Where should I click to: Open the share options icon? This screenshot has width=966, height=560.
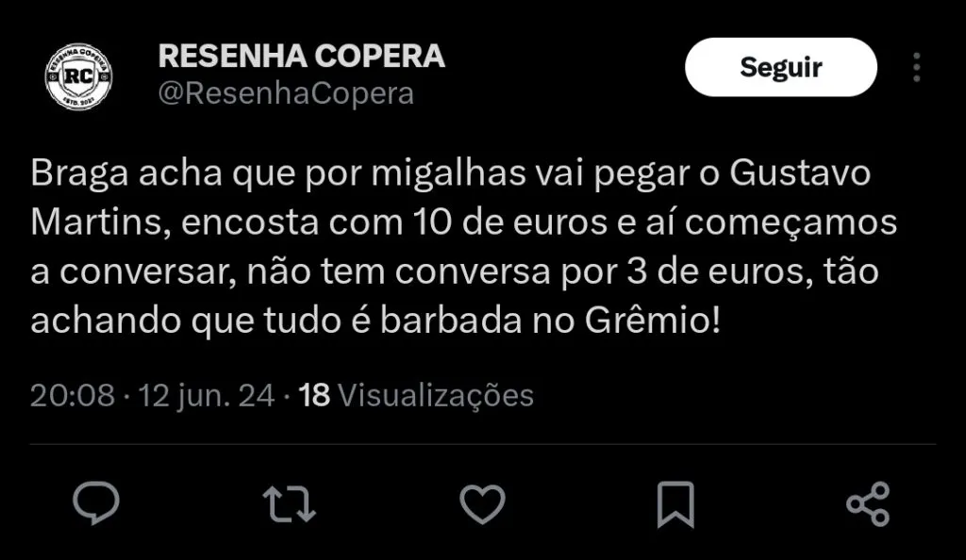click(868, 503)
